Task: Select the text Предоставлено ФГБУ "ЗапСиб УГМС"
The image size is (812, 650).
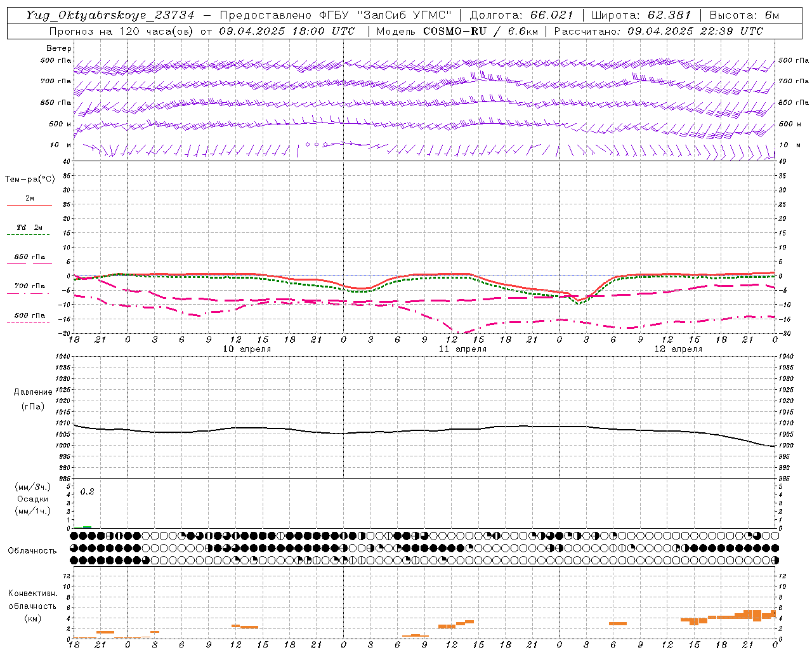Action: (336, 15)
